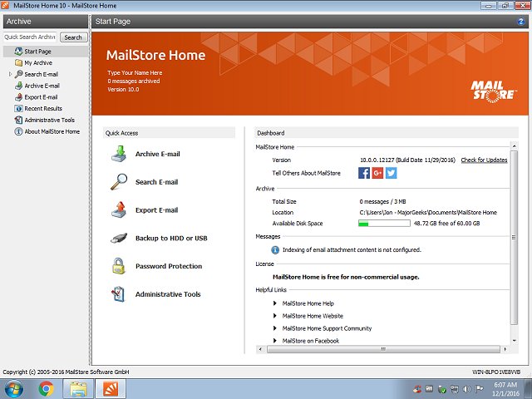Open the MailStore Home Help link

[308, 303]
